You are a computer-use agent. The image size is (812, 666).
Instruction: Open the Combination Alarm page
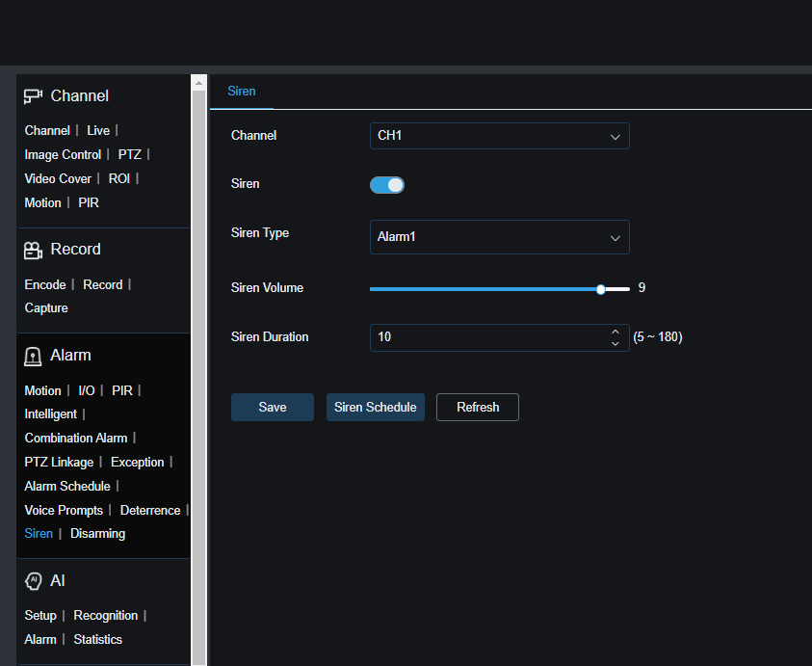[76, 438]
